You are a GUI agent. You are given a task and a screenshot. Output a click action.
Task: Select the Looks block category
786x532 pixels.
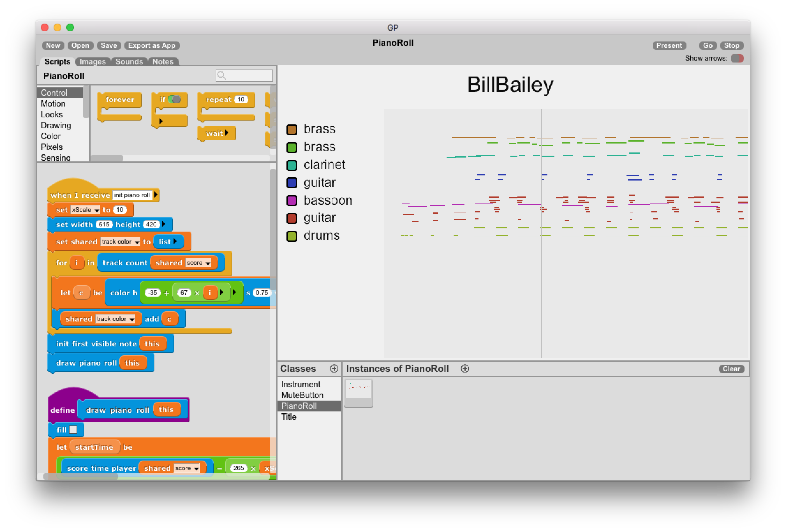(60, 114)
